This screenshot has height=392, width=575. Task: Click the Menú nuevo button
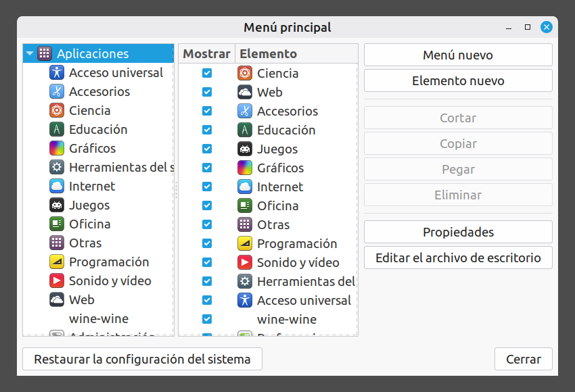458,55
